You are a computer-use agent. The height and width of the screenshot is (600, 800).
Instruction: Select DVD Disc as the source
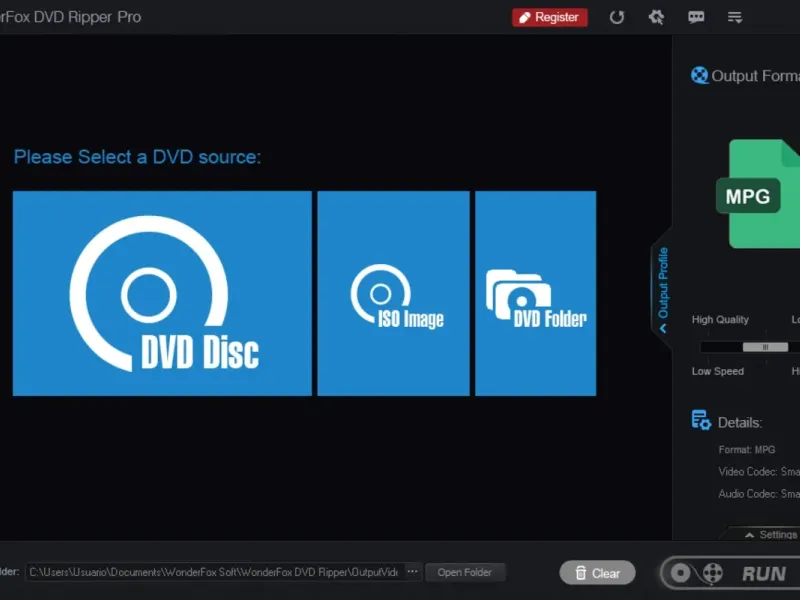coord(162,293)
